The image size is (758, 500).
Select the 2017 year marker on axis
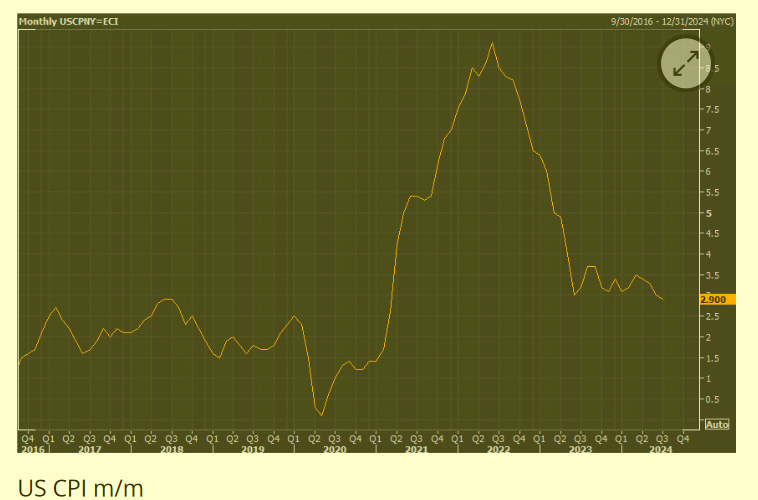pos(90,450)
